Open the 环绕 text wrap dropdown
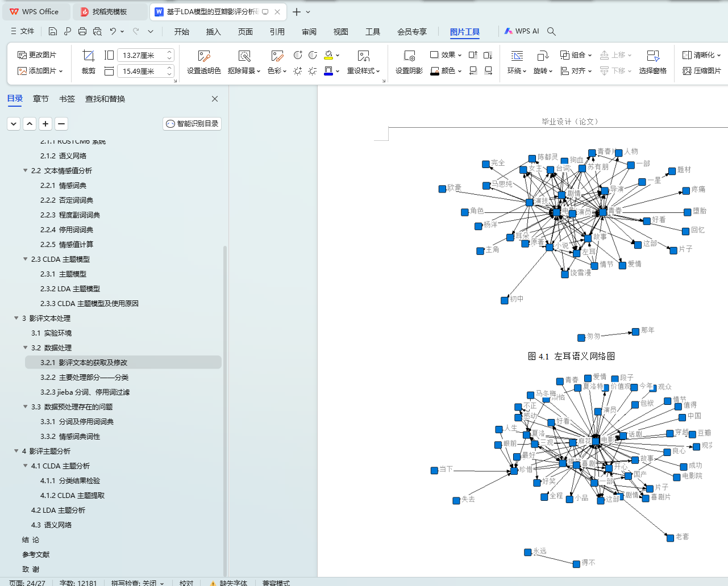The image size is (728, 586). (x=517, y=71)
